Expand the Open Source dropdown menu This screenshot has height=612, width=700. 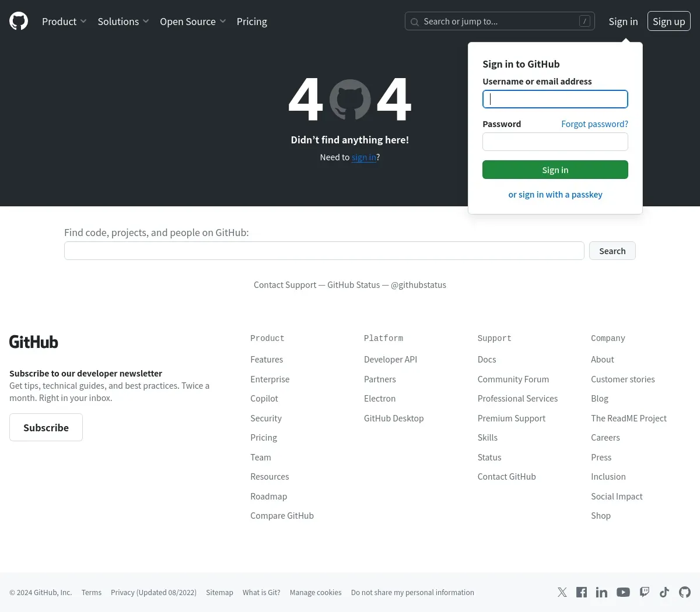(193, 22)
